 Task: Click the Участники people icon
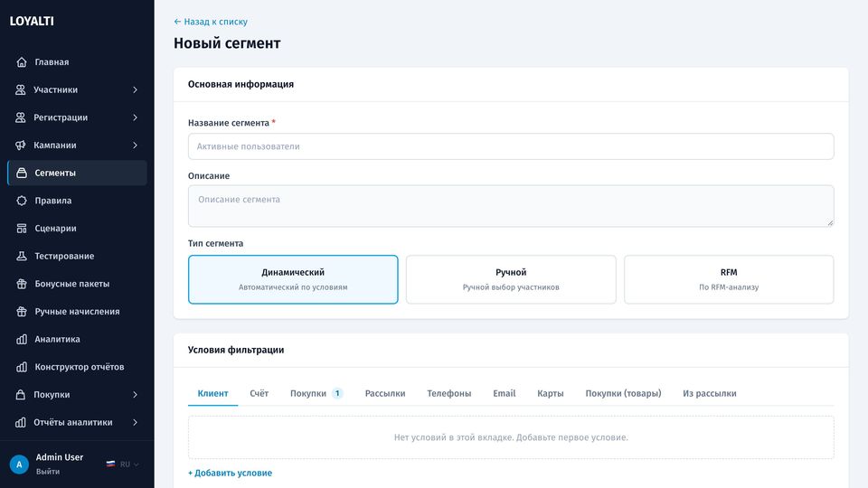coord(21,89)
